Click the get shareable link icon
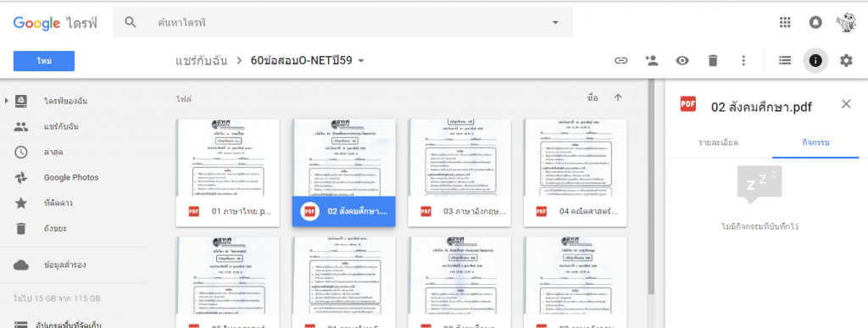868x328 pixels. tap(621, 61)
